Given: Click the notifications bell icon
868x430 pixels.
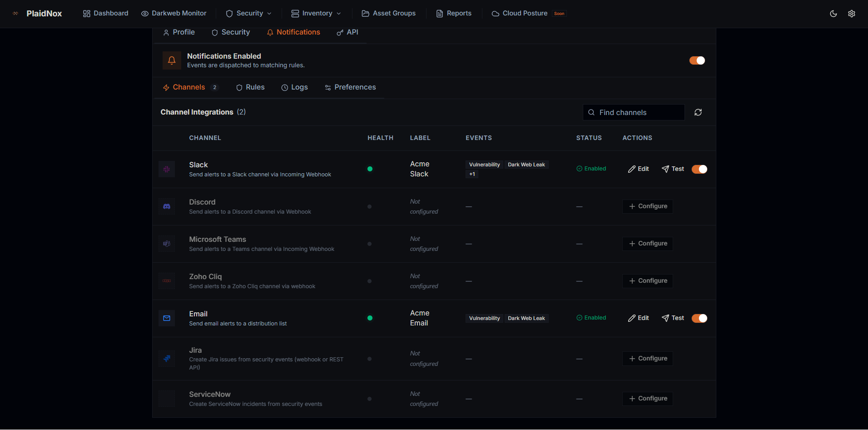Looking at the screenshot, I should (172, 60).
